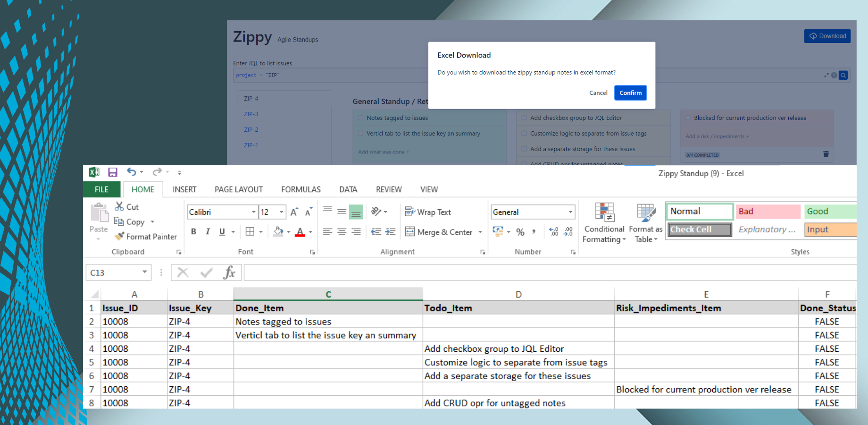Screen dimensions: 868x425
Task: Open the Copy options dropdown arrow
Action: 152,221
